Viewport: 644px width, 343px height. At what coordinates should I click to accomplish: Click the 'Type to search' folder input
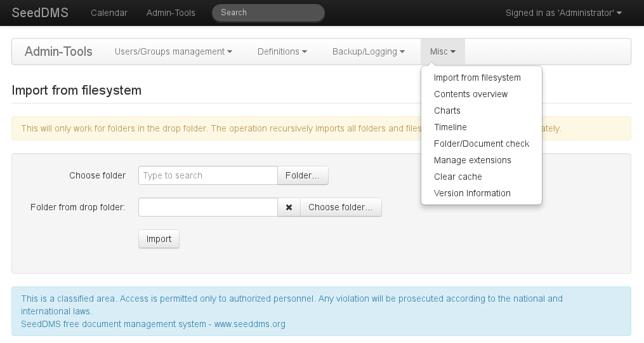click(207, 175)
